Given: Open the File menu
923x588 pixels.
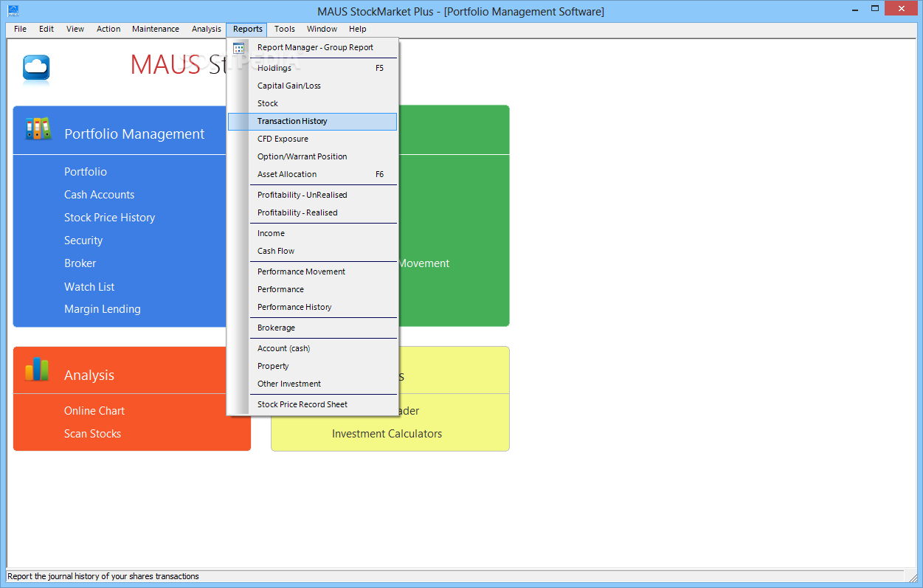Looking at the screenshot, I should (x=20, y=30).
